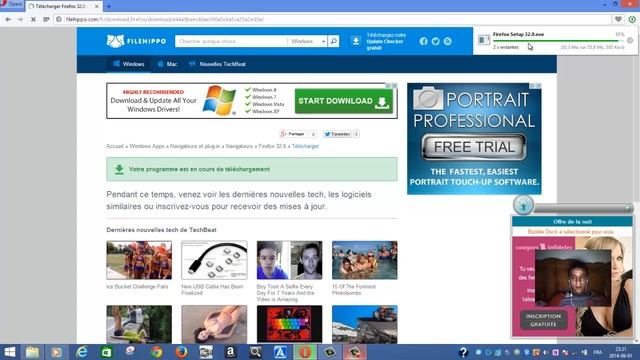
Task: Click the Ice Bucket Challenge Fails title
Action: click(137, 287)
